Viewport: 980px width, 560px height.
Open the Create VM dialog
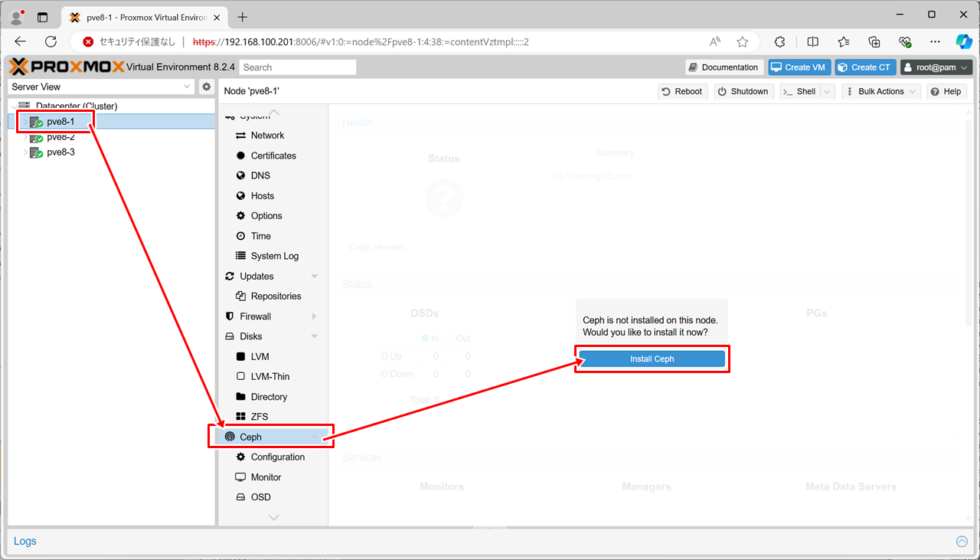(x=798, y=67)
